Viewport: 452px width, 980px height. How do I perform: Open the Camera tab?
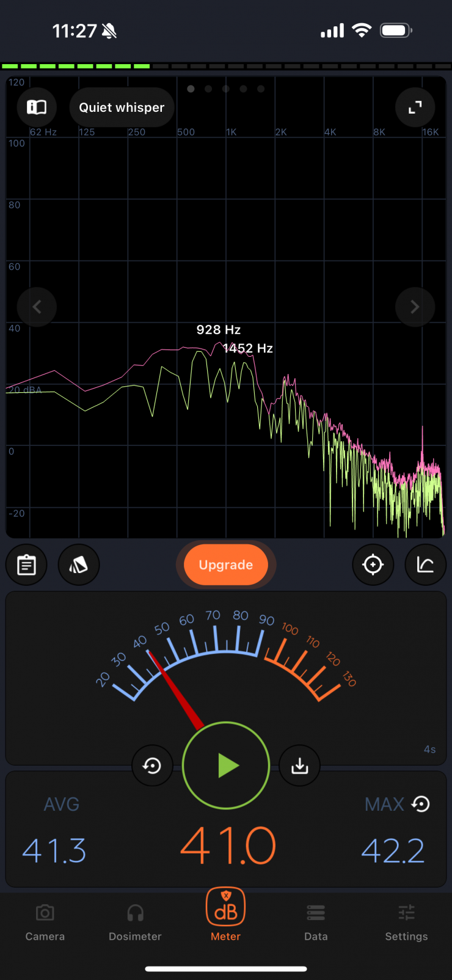point(45,923)
